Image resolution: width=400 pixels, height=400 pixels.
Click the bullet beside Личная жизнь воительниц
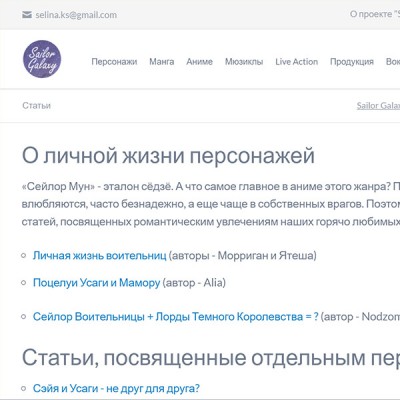[24, 256]
